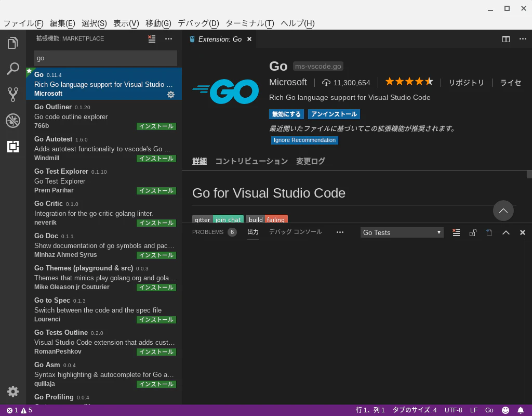Install Go Outliner extension
Screen dimensions: 532x416
[156, 126]
